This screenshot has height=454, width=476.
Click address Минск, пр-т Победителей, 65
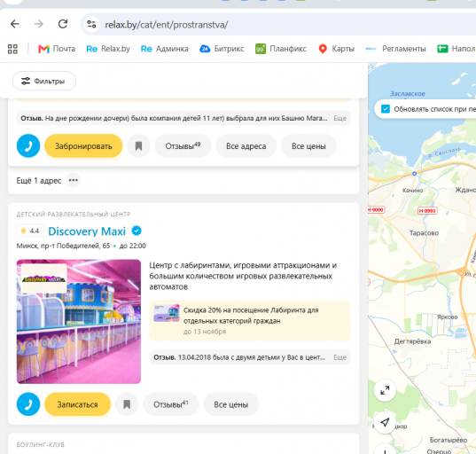tap(63, 246)
